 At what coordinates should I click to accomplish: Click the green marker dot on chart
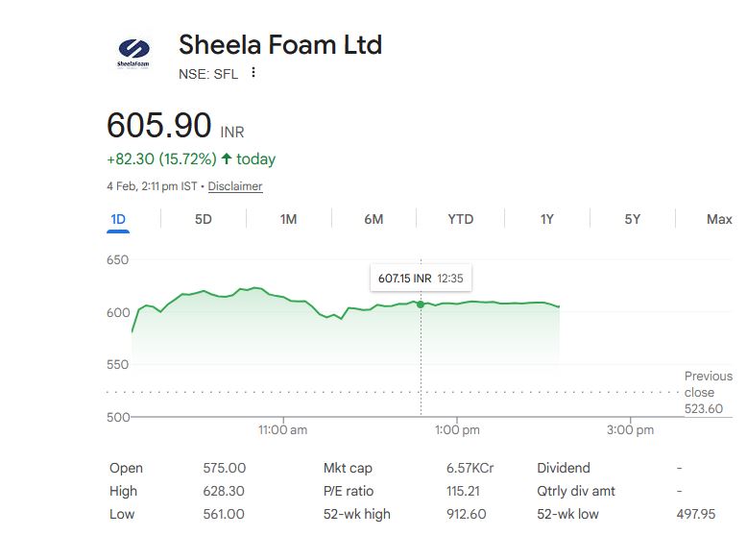(x=421, y=304)
